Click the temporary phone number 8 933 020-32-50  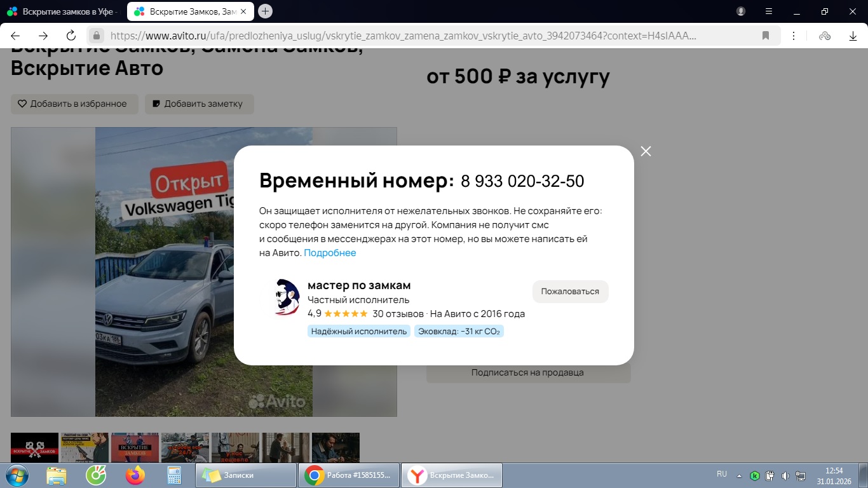coord(522,181)
